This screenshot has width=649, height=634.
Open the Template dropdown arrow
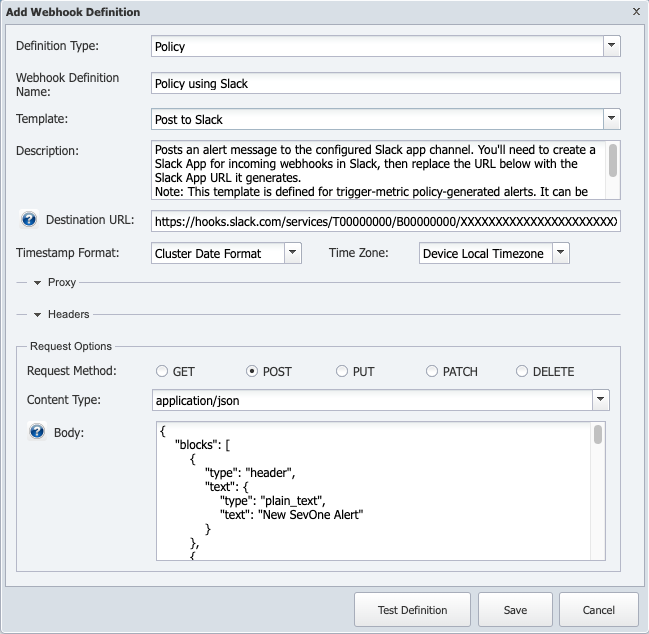[612, 119]
